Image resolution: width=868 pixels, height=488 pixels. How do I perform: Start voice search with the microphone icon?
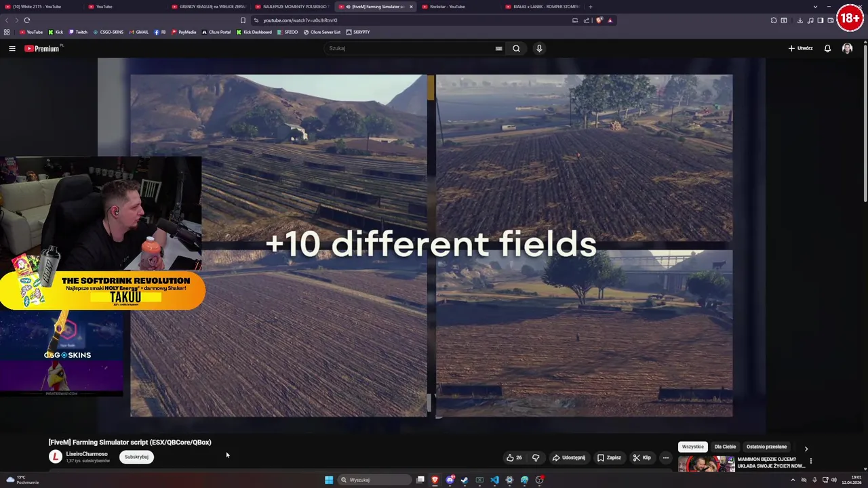tap(539, 48)
